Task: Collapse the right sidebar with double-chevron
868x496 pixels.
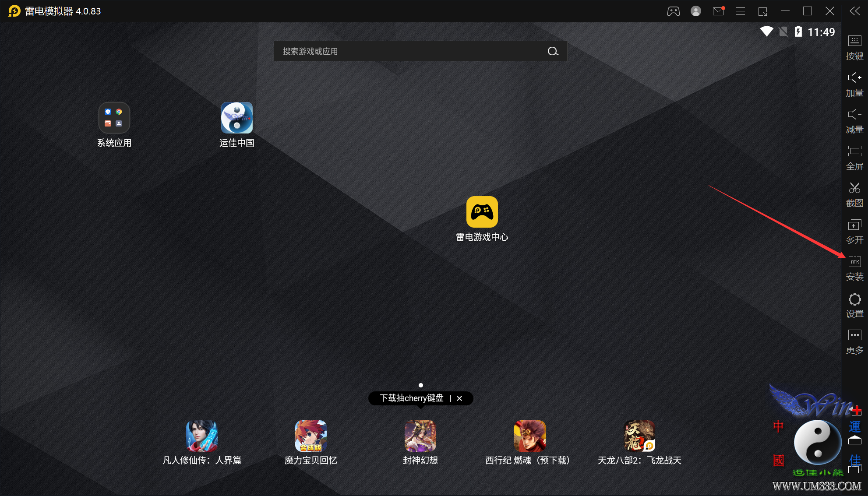Action: tap(854, 11)
